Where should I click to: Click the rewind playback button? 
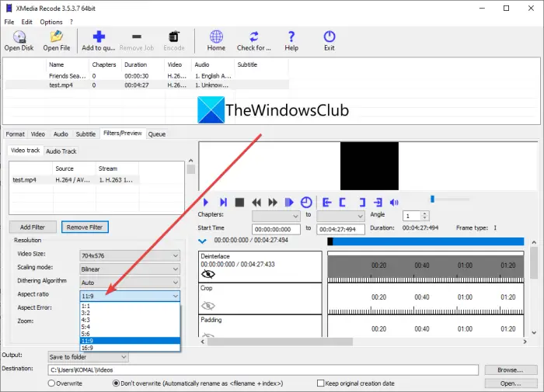(x=256, y=202)
